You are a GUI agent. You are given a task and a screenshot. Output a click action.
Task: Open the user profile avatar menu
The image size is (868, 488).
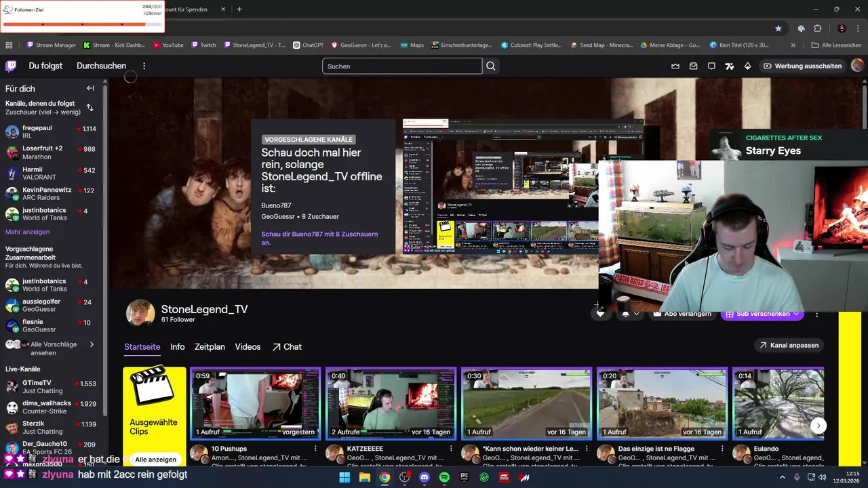[857, 66]
